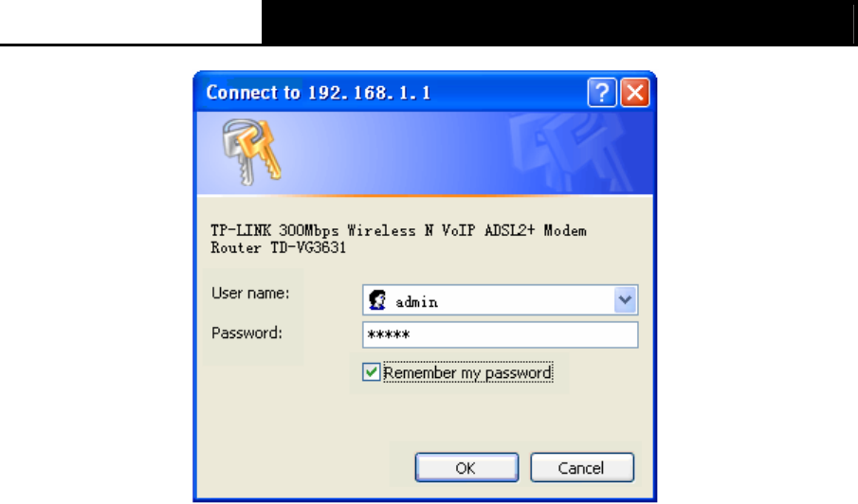Uncheck the Remember my password checkbox
Image resolution: width=858 pixels, height=504 pixels.
tap(371, 372)
